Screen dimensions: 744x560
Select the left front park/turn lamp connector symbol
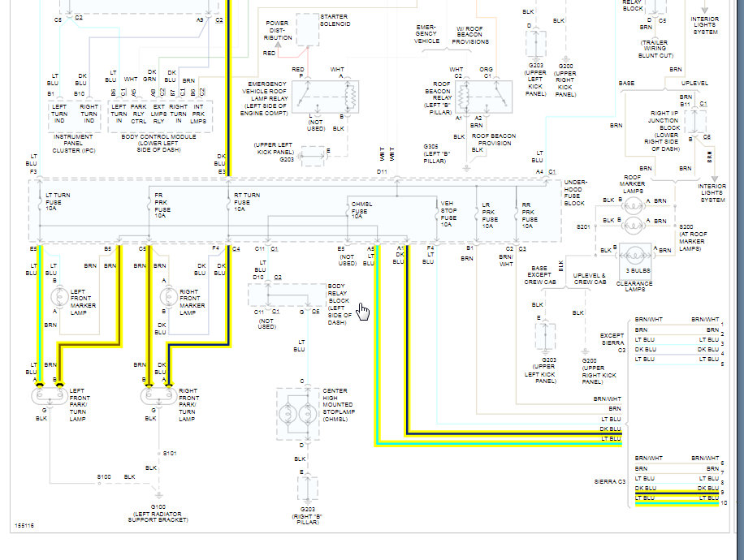coord(50,395)
